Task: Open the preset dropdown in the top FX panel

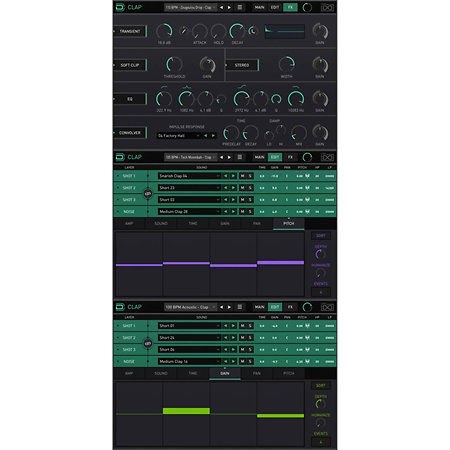Action: click(x=190, y=7)
